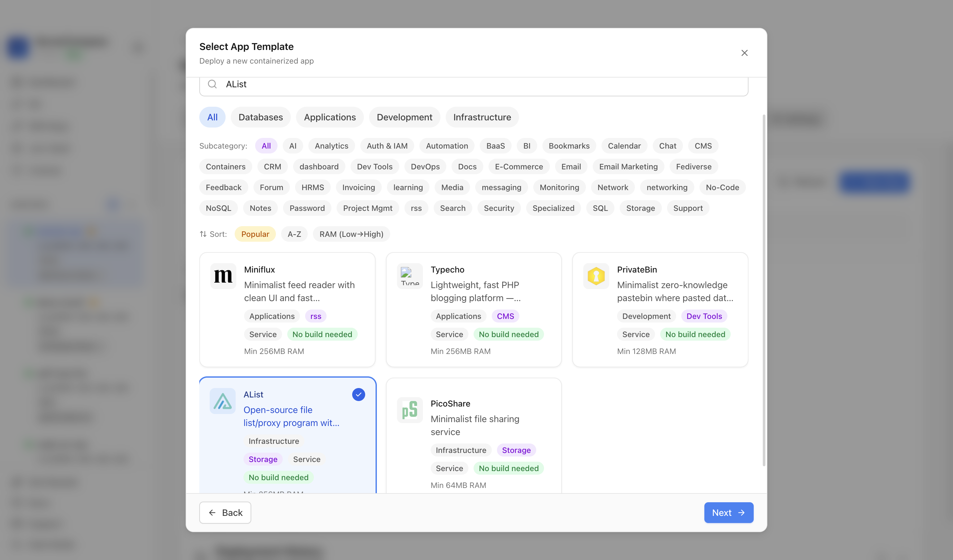The width and height of the screenshot is (953, 560).
Task: Filter by Media subcategory
Action: click(x=452, y=188)
